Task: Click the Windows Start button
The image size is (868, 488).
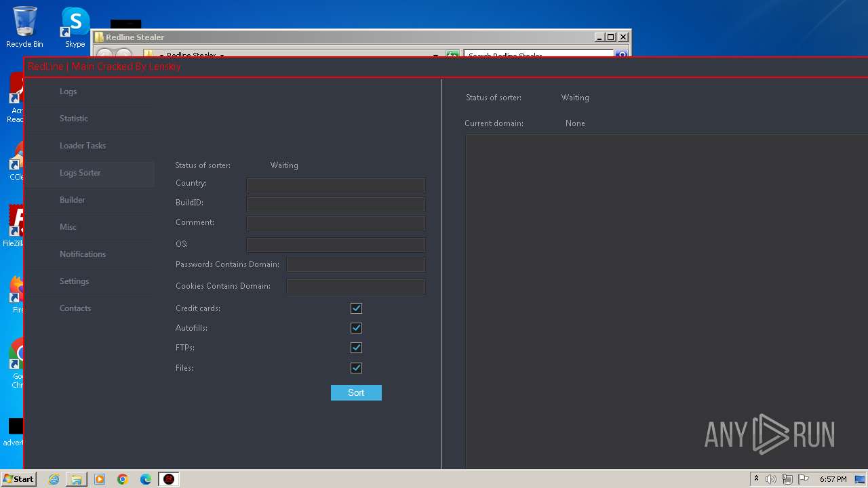Action: [x=18, y=479]
